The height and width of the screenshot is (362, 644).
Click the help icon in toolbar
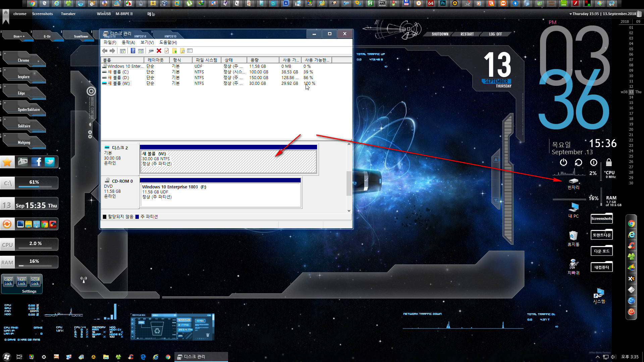coord(131,50)
